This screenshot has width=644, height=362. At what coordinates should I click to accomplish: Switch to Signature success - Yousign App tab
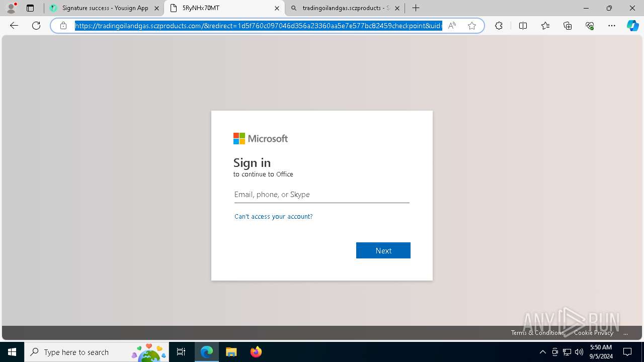coord(105,8)
